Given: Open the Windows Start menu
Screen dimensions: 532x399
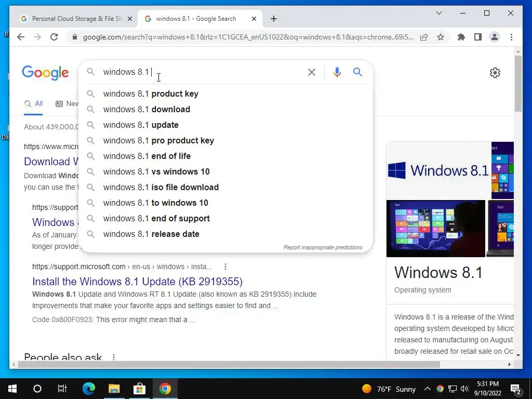Looking at the screenshot, I should (x=12, y=389).
